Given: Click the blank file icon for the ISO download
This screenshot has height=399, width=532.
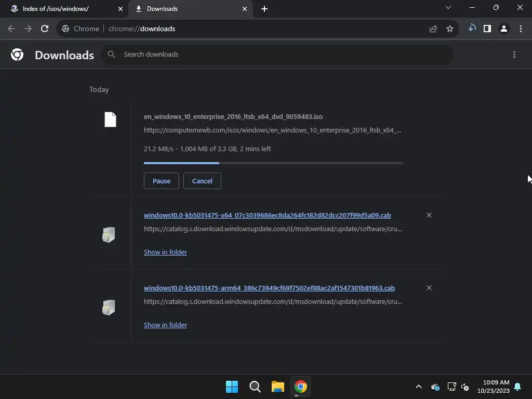Looking at the screenshot, I should [x=110, y=119].
